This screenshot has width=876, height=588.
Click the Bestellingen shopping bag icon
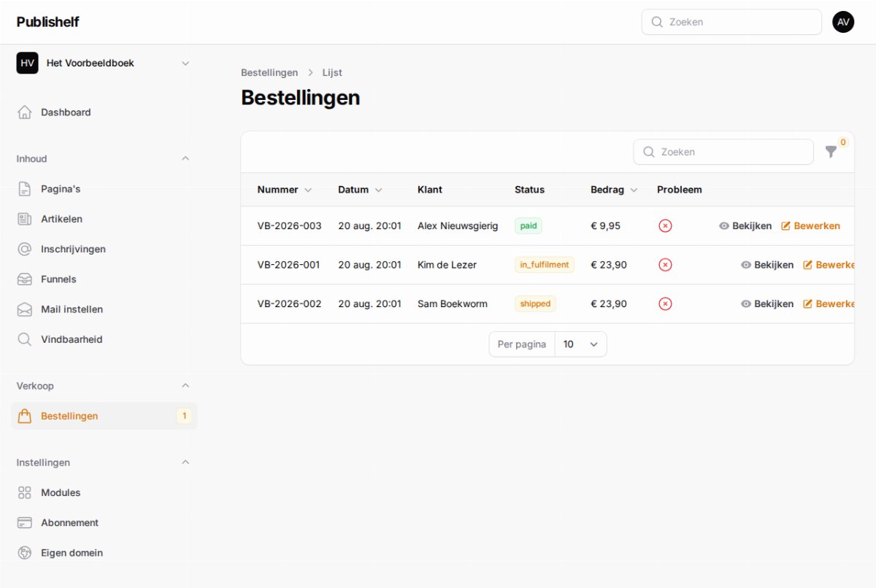(x=25, y=416)
